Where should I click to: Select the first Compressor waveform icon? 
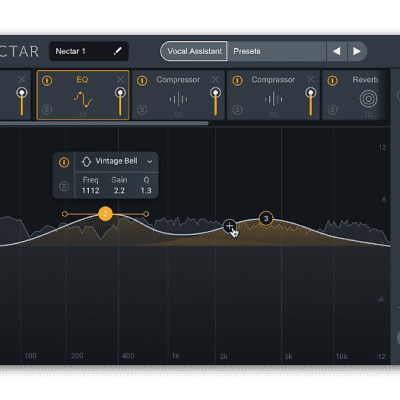(178, 99)
